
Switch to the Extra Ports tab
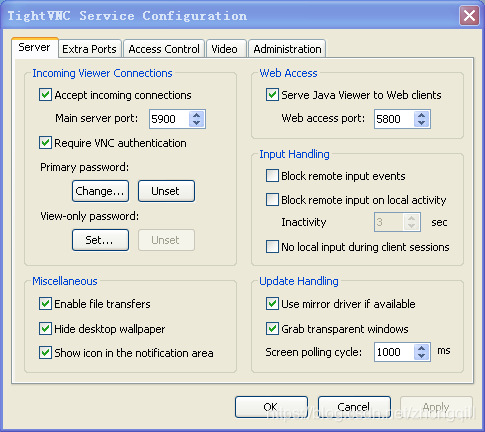89,49
